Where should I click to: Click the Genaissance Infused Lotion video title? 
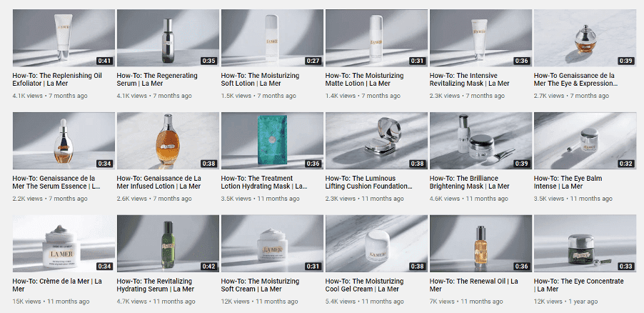click(x=159, y=182)
